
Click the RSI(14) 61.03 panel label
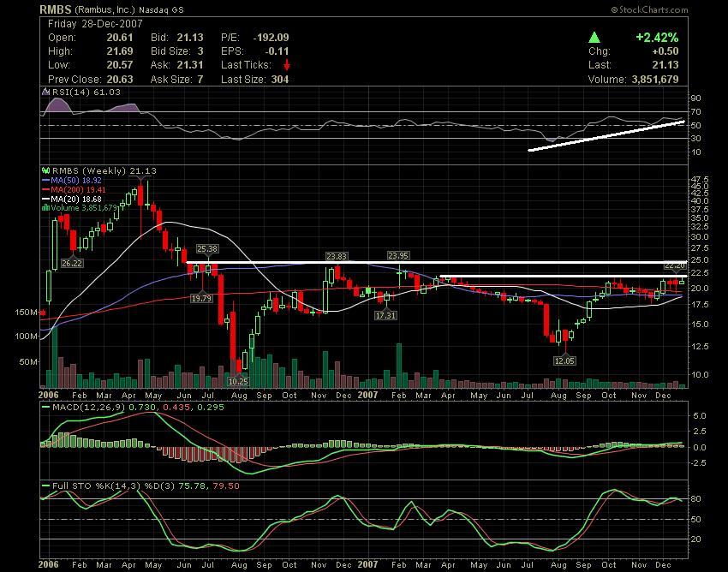click(87, 92)
